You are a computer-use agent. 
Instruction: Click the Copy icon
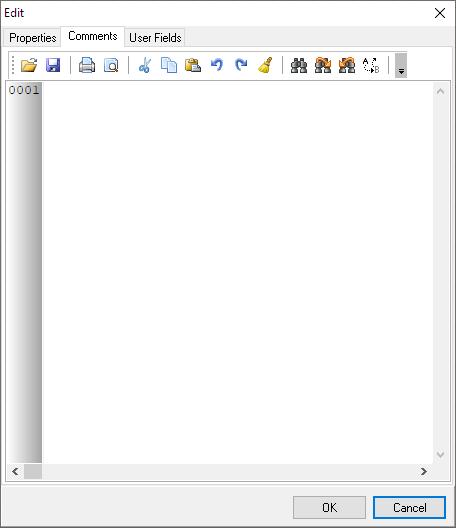(x=169, y=65)
